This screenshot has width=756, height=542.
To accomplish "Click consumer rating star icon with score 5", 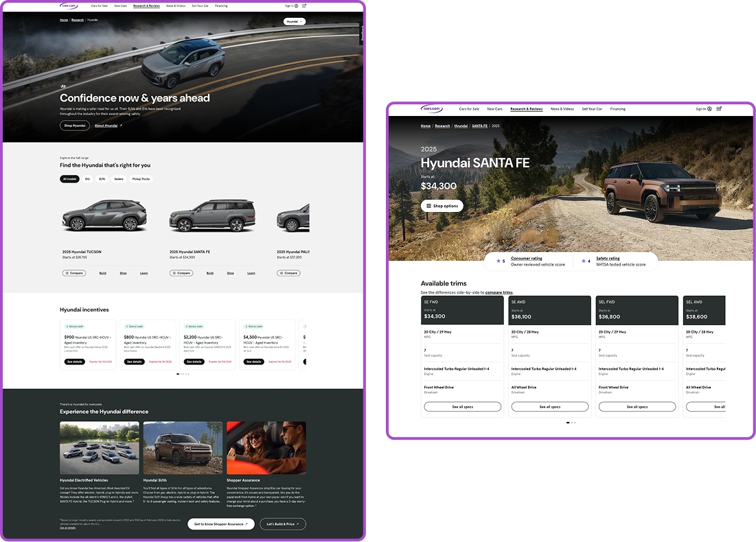I will [499, 261].
